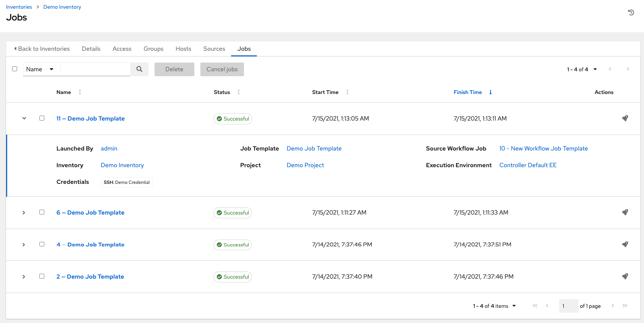Viewport: 644px width, 323px height.
Task: Open bottom items-per-page dropdown
Action: click(494, 306)
